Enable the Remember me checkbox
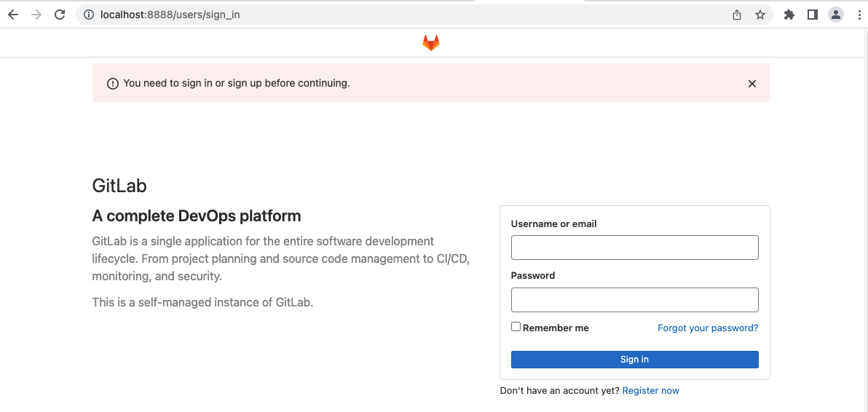The image size is (868, 412). pyautogui.click(x=516, y=327)
